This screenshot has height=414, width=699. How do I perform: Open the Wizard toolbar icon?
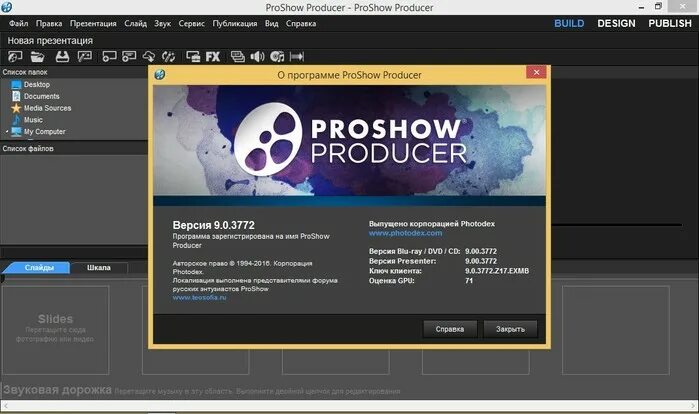click(x=85, y=57)
